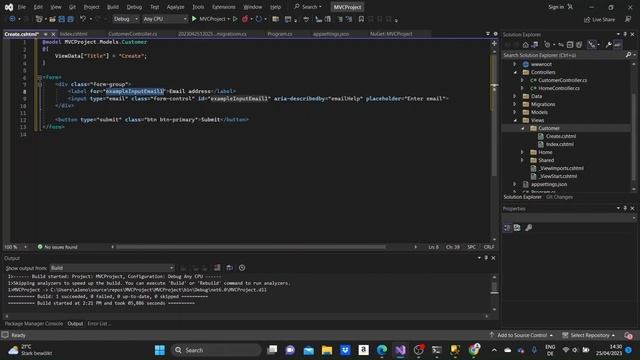Screen dimensions: 640x360
Task: Click the Visual Studio logo icon
Action: tap(9, 7)
